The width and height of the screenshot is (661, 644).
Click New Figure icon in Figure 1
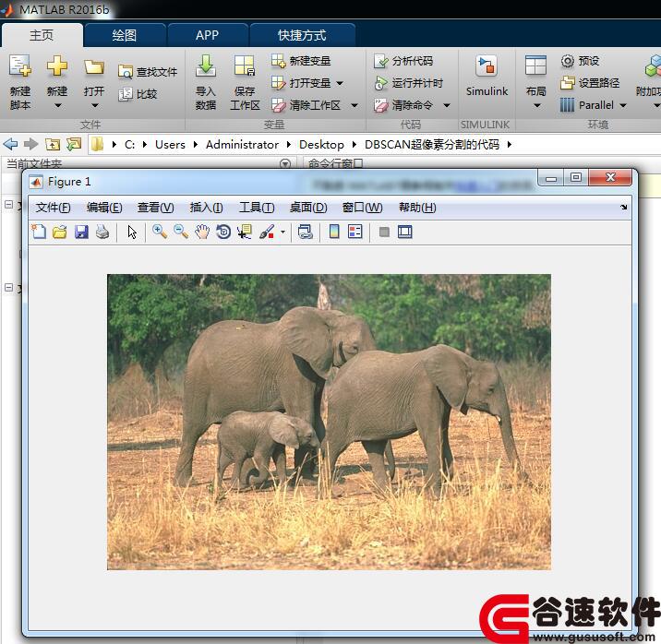click(x=39, y=232)
